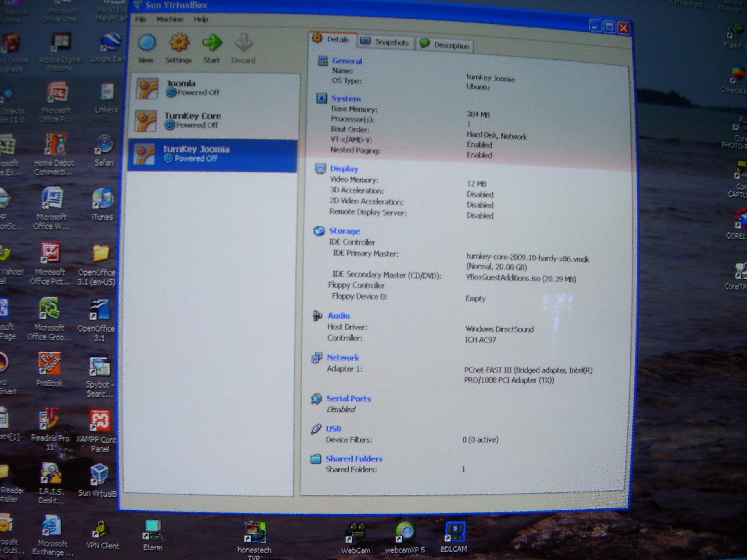Switch to the Description tab
The height and width of the screenshot is (560, 747).
[445, 45]
